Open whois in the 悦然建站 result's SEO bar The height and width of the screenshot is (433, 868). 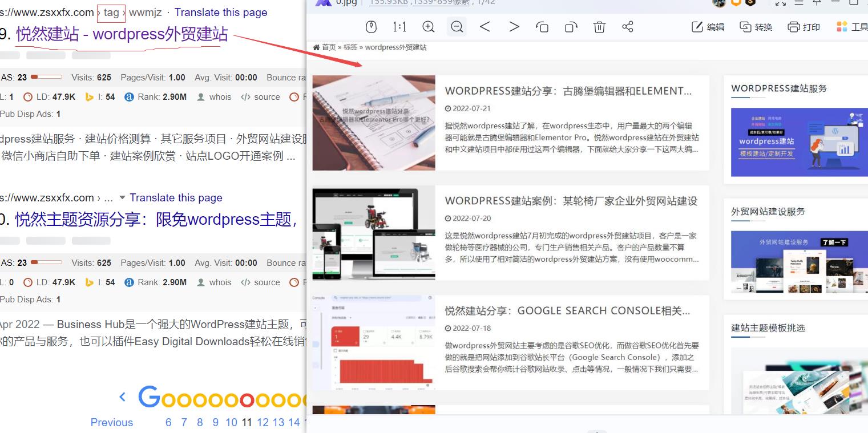click(215, 97)
